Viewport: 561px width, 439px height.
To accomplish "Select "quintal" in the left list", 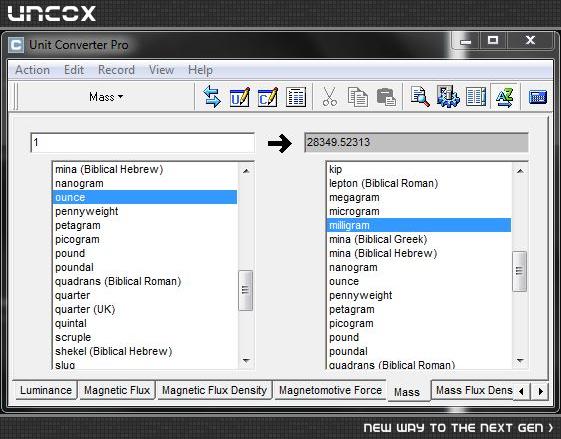I will tap(145, 323).
